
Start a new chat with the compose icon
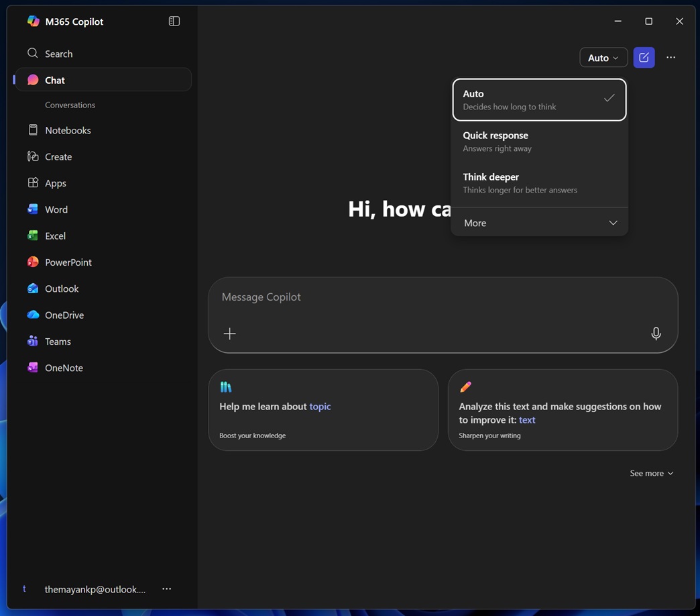pos(643,57)
